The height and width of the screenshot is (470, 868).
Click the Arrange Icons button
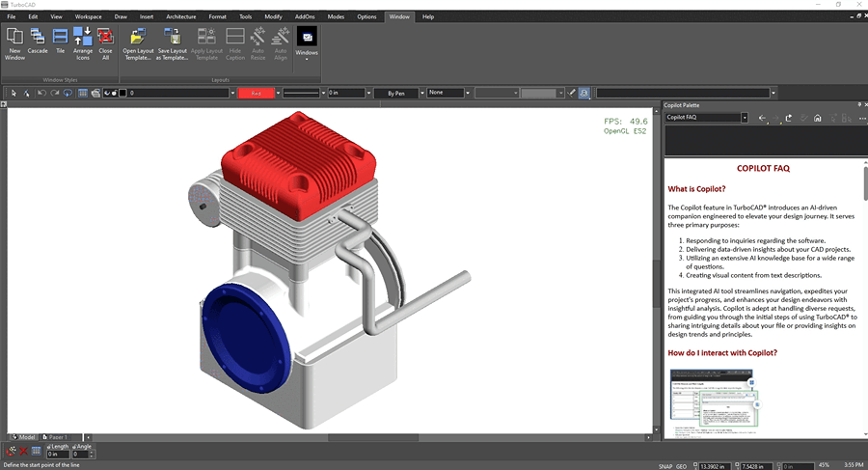83,43
